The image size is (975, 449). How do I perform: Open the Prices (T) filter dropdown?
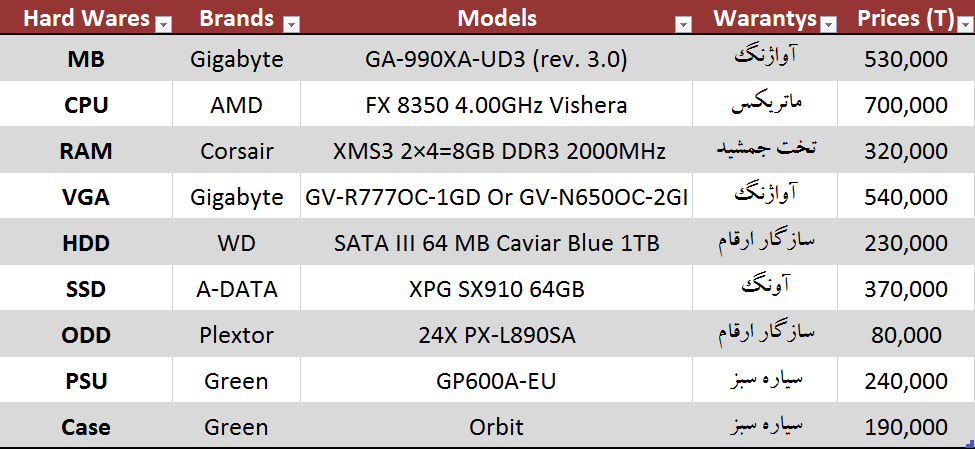[x=965, y=23]
